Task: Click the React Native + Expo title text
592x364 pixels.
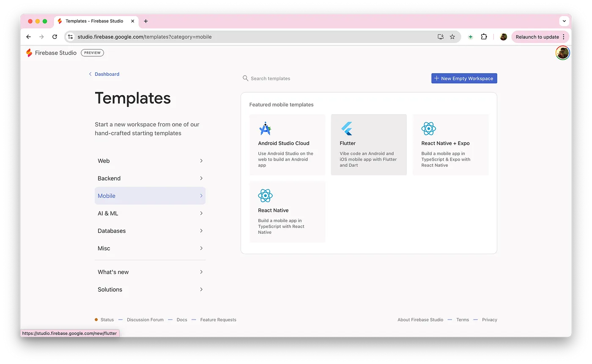Action: [445, 143]
